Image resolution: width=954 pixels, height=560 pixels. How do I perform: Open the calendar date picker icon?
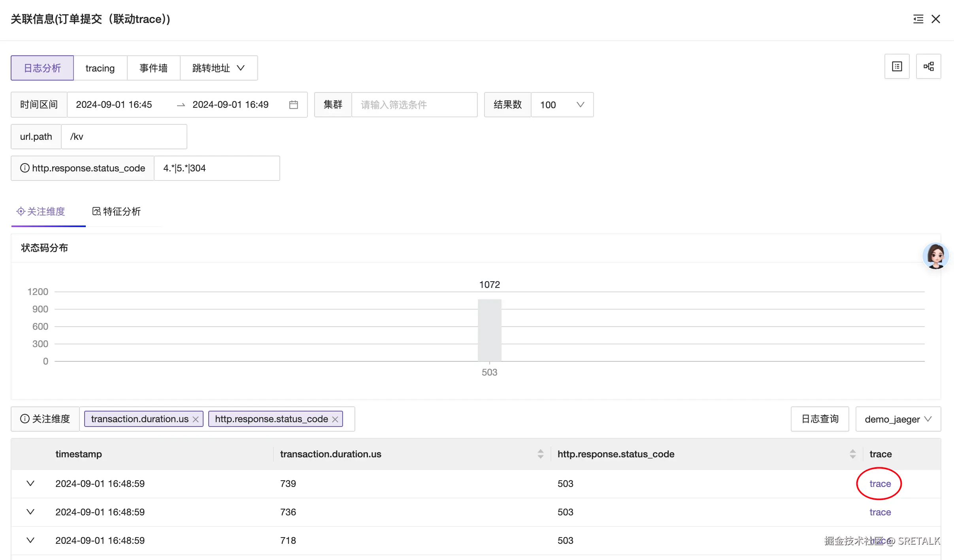[293, 105]
